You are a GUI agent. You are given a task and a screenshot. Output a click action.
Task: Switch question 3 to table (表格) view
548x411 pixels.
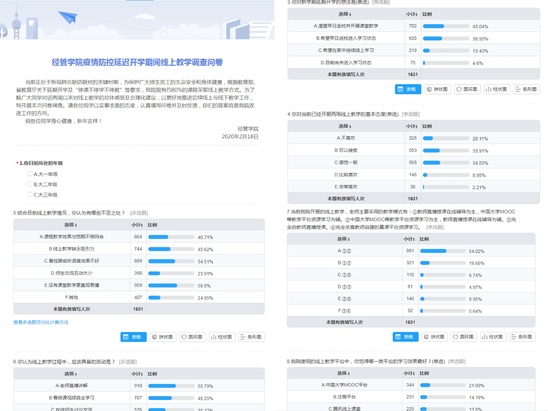[408, 89]
